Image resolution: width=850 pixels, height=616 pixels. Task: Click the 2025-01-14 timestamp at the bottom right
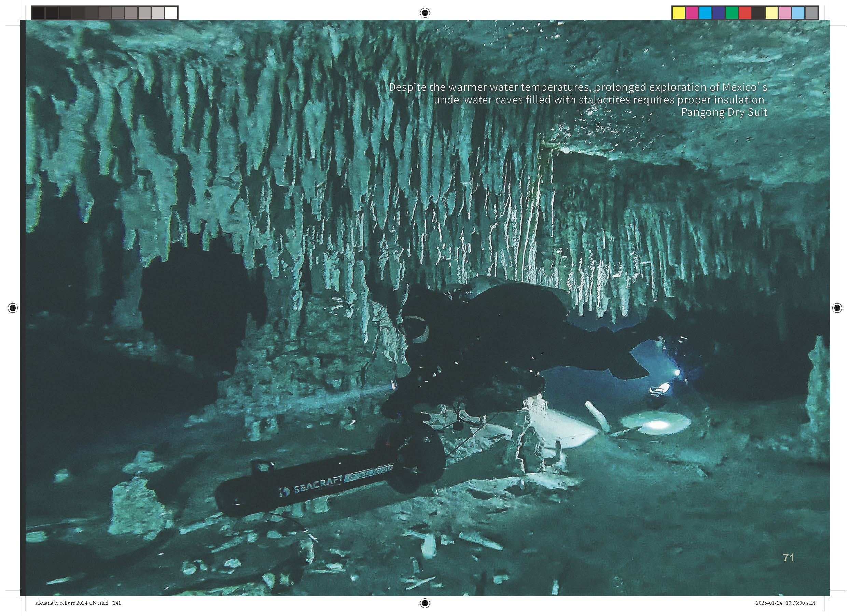[769, 603]
